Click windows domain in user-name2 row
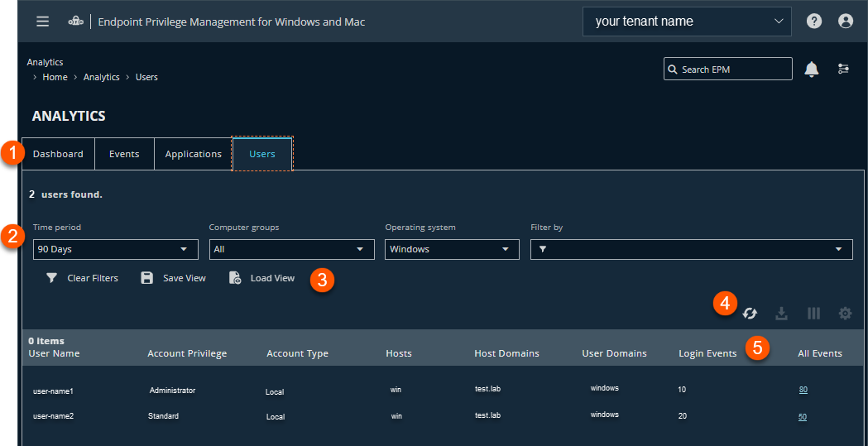Image resolution: width=868 pixels, height=446 pixels. (x=605, y=414)
